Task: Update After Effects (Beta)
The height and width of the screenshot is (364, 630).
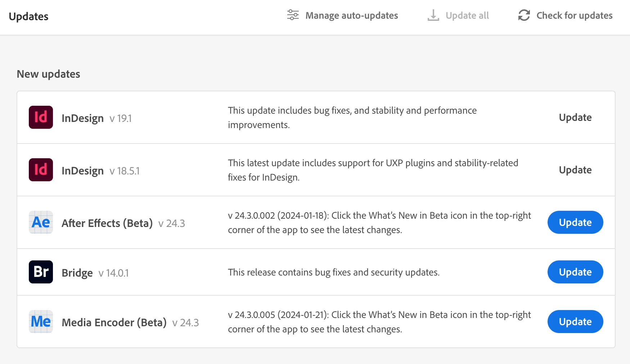Action: 575,222
